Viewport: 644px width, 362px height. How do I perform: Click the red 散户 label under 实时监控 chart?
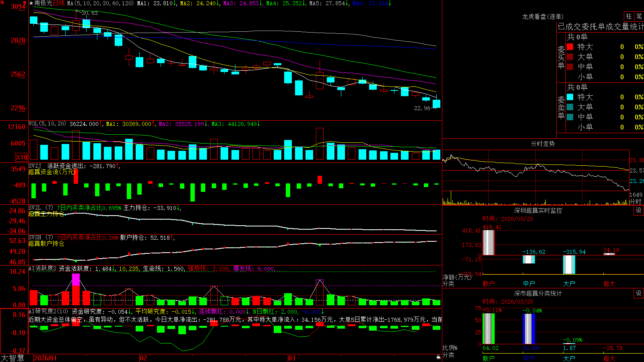tap(489, 284)
